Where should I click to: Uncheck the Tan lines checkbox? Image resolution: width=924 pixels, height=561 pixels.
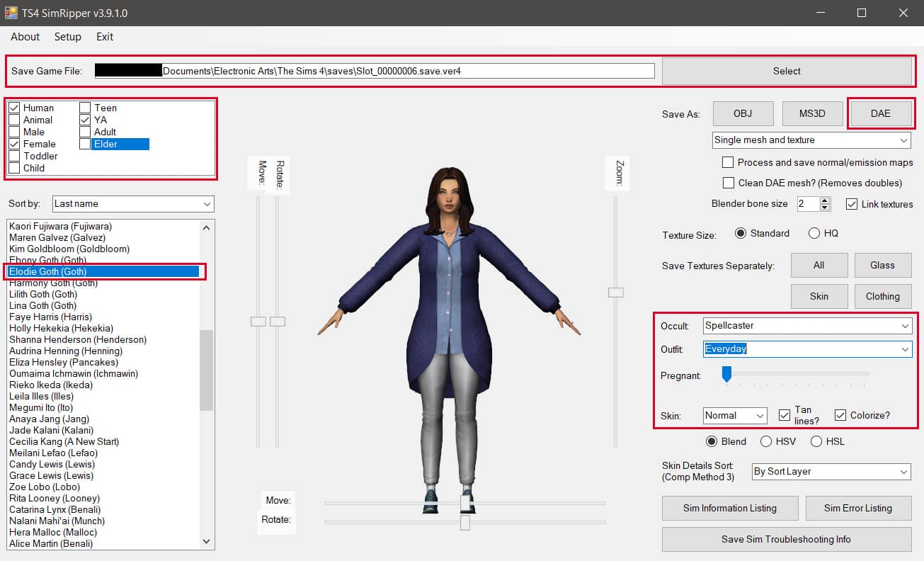pyautogui.click(x=784, y=415)
